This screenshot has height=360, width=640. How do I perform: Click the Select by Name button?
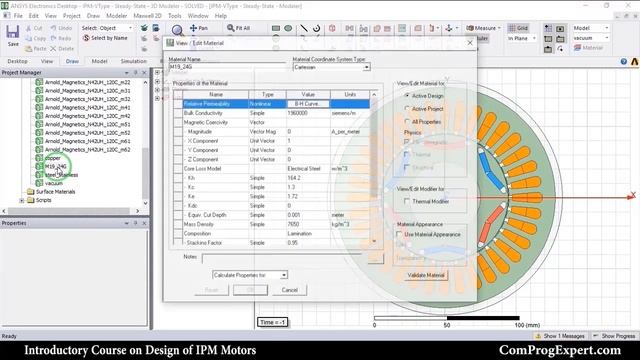click(105, 38)
